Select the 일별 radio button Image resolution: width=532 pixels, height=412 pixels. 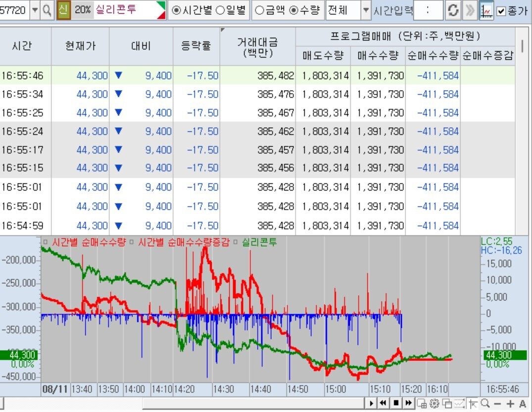(220, 10)
